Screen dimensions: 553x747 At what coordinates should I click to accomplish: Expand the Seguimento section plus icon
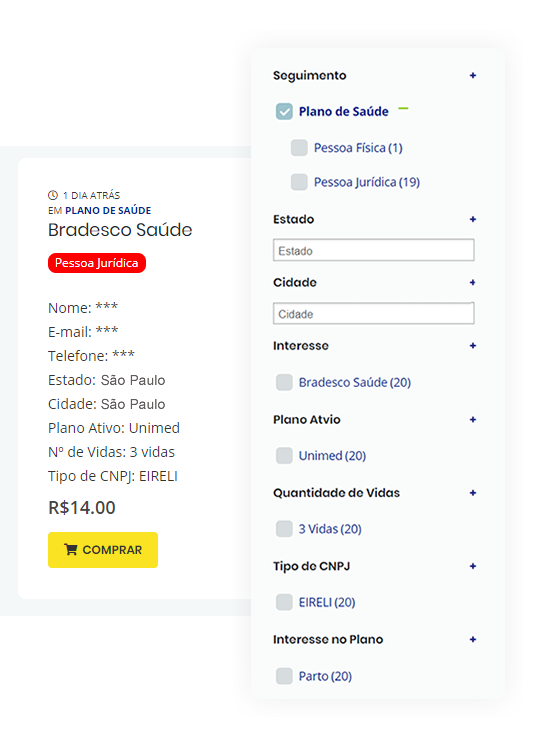473,75
